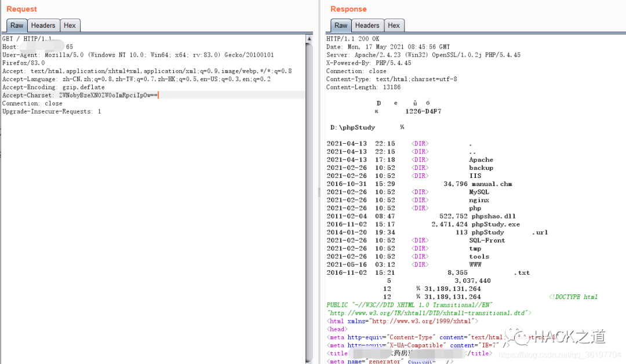The width and height of the screenshot is (626, 364).
Task: Click the meta X-UA-Compatible tag line
Action: (x=418, y=345)
